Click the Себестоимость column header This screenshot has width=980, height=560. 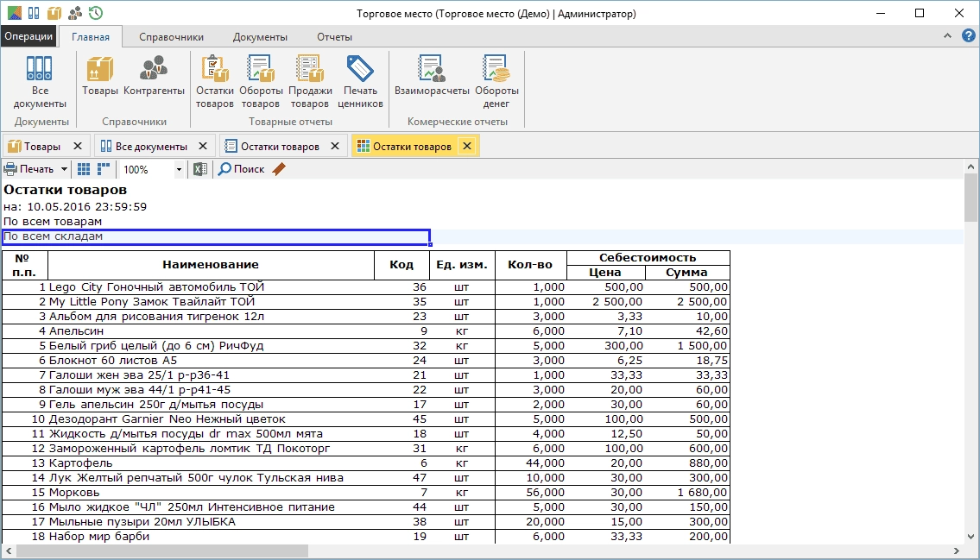pyautogui.click(x=648, y=258)
